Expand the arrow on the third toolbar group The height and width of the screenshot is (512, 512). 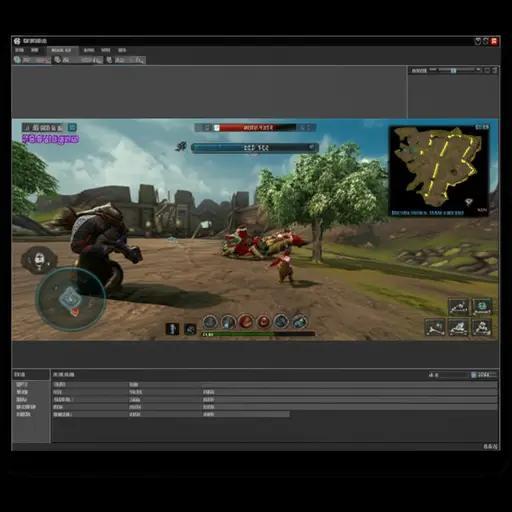tap(141, 60)
